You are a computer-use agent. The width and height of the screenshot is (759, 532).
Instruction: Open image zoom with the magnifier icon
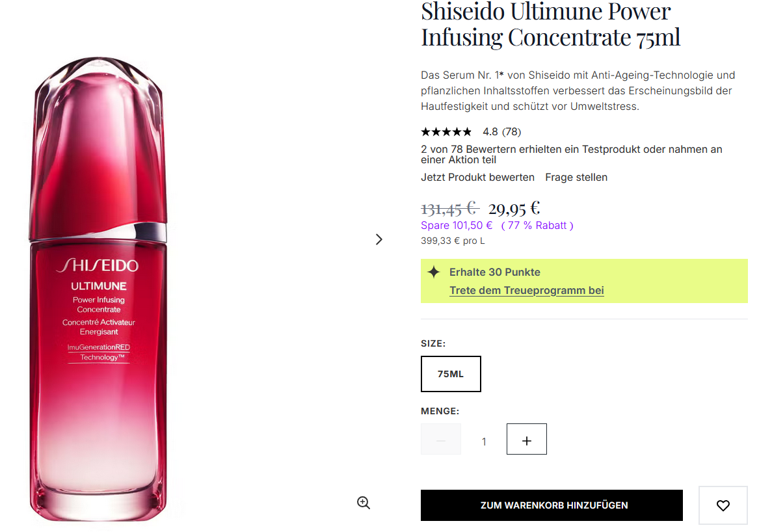coord(364,502)
